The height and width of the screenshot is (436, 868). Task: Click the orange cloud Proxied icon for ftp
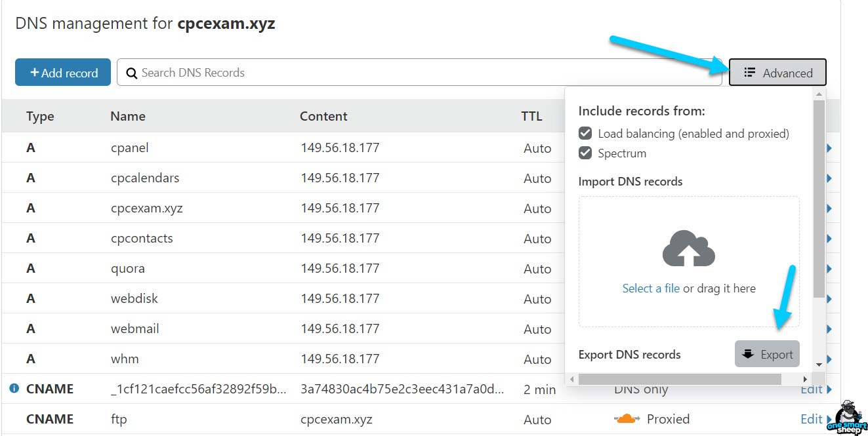tap(626, 419)
